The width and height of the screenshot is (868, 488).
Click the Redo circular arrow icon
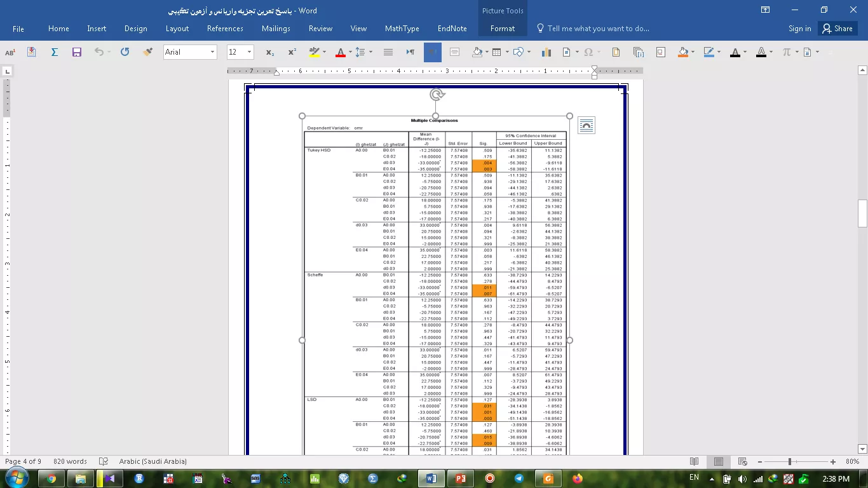click(x=125, y=52)
